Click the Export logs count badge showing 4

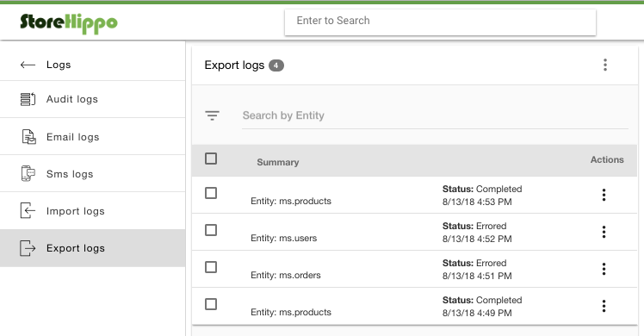tap(276, 65)
